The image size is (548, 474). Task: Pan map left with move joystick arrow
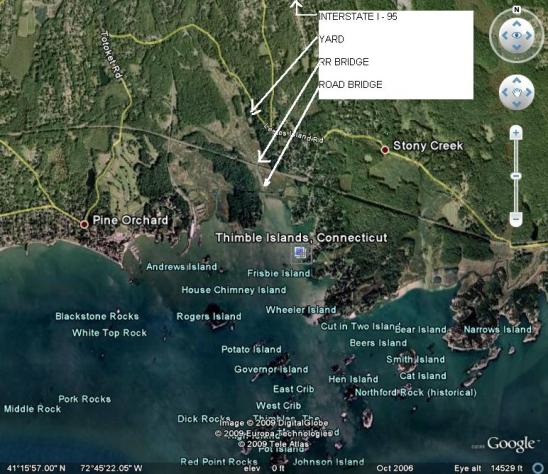(x=505, y=92)
